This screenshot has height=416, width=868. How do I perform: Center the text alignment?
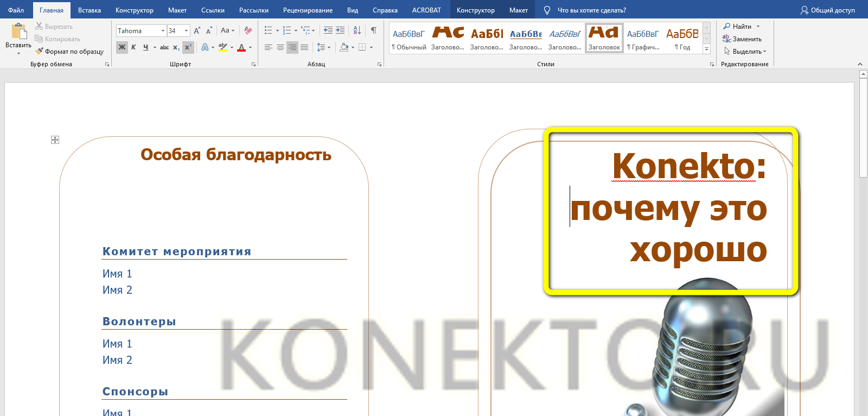click(x=280, y=47)
